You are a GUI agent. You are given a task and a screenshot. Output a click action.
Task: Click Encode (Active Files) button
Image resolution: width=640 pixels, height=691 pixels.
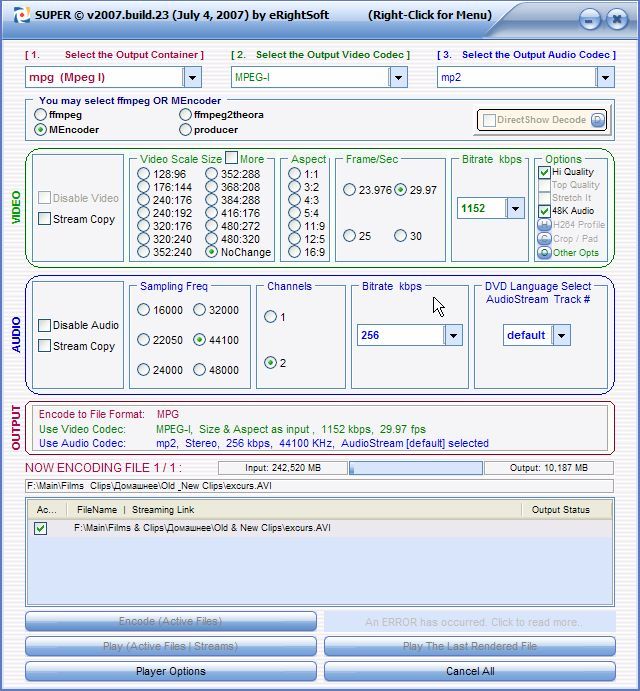coord(171,621)
